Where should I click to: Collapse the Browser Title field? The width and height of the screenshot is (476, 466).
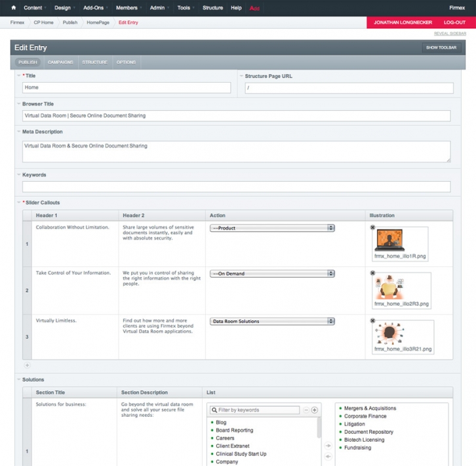click(x=19, y=104)
